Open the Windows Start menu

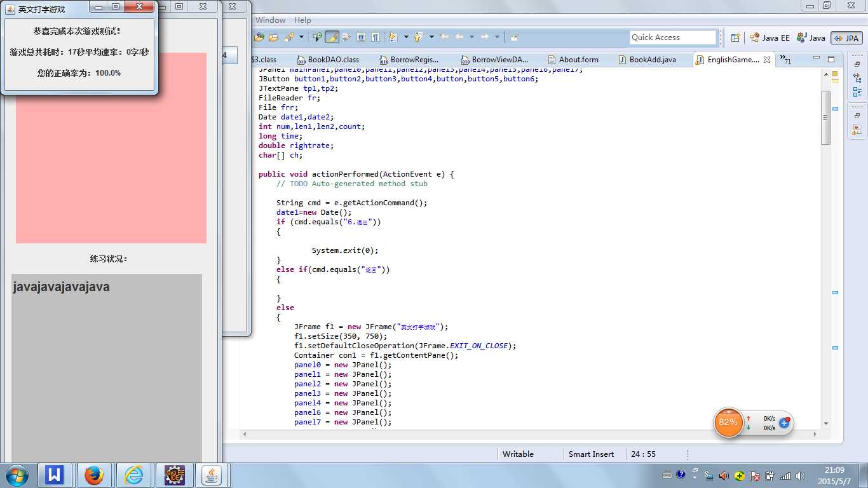[x=17, y=475]
